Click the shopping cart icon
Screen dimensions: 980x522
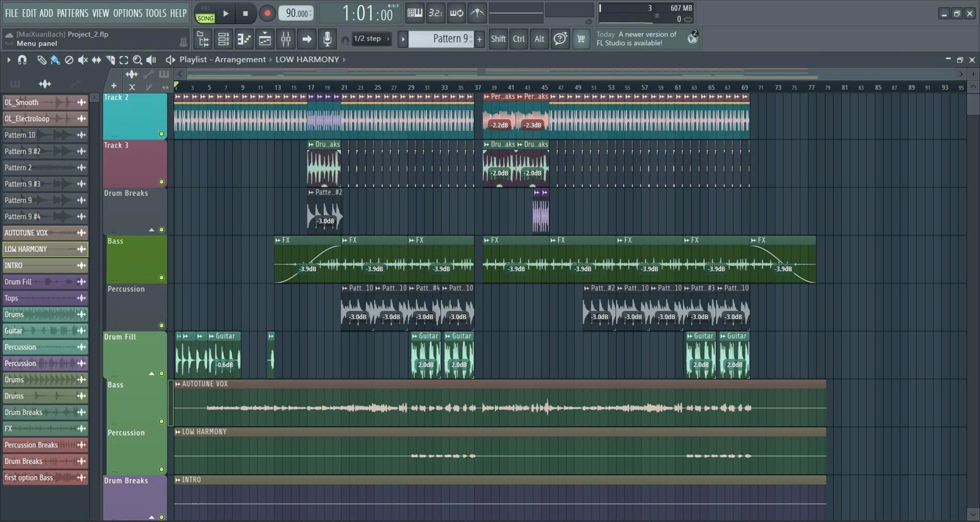(581, 39)
